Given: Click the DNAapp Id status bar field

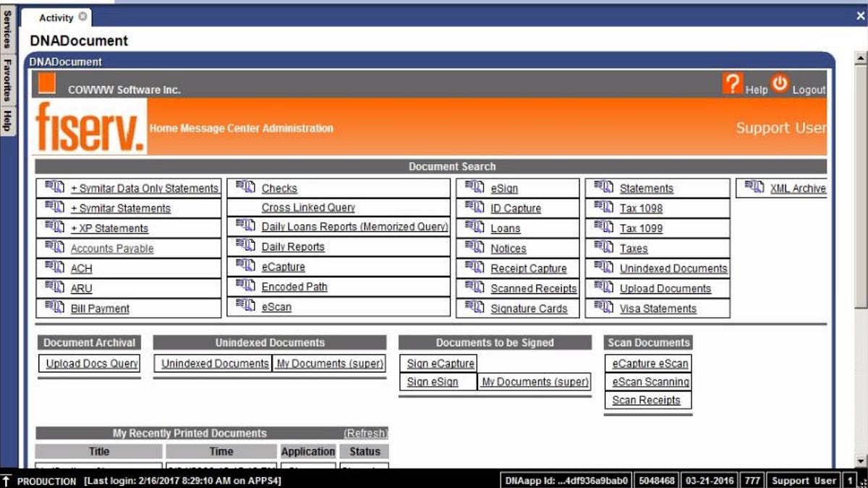Looking at the screenshot, I should coord(567,480).
